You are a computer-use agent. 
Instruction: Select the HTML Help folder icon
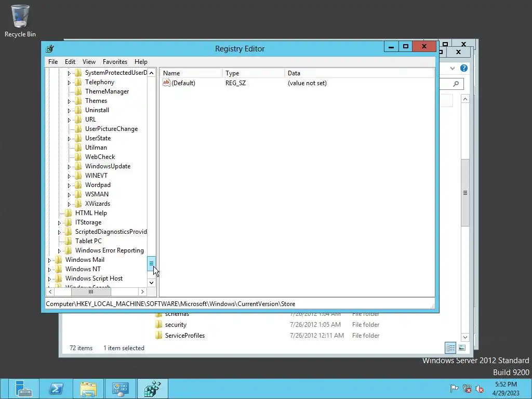[x=68, y=213]
